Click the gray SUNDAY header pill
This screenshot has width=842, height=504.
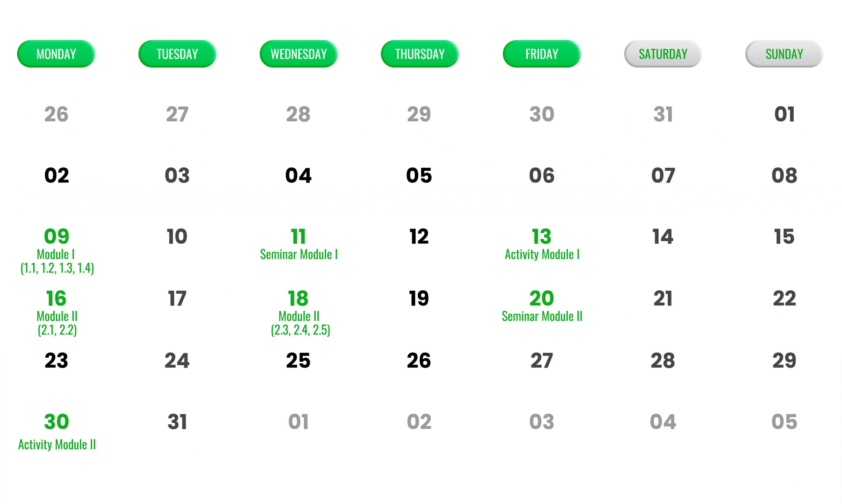point(784,54)
